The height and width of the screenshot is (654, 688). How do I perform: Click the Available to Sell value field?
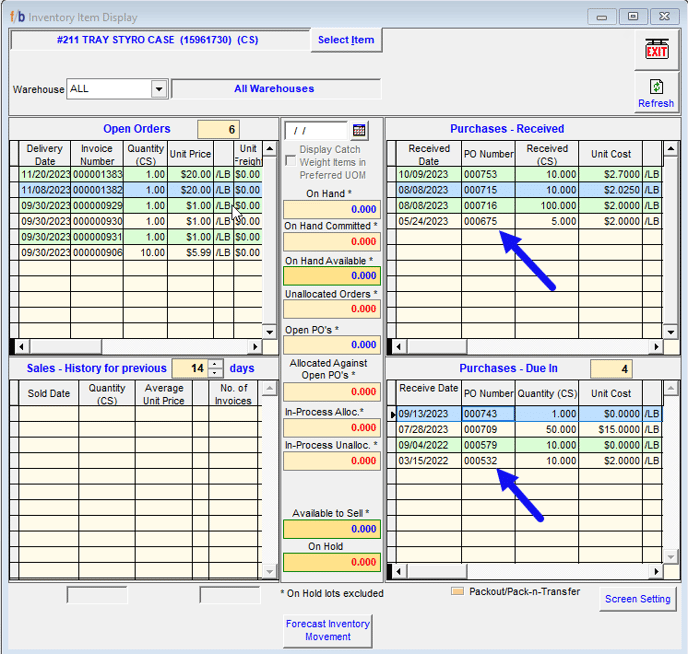click(332, 529)
